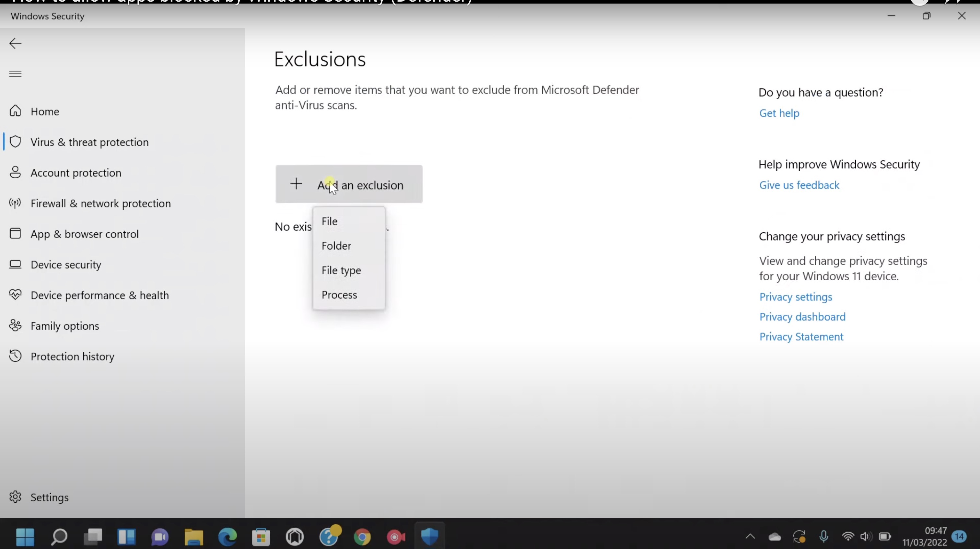Open the navigation hamburger menu
980x549 pixels.
(15, 74)
